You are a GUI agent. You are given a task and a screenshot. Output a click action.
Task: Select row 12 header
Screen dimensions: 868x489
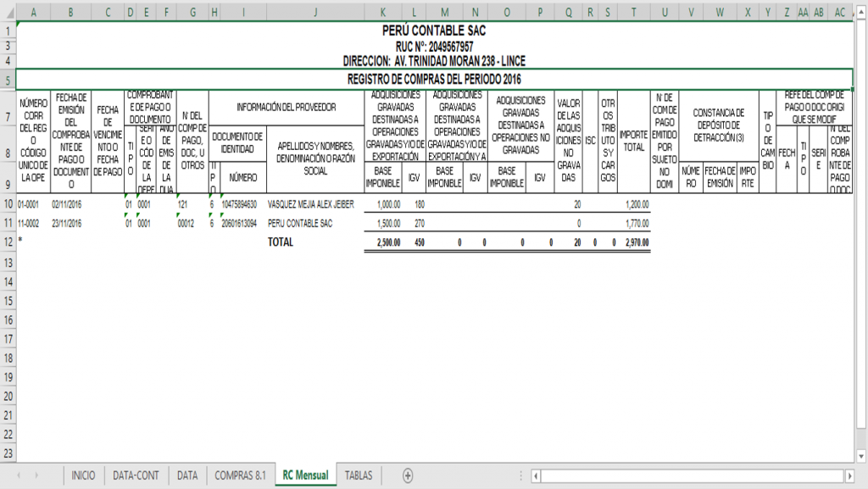pyautogui.click(x=8, y=242)
